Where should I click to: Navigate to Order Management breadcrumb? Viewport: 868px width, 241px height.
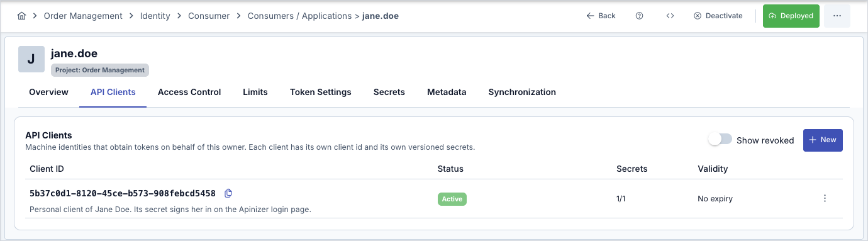[x=83, y=16]
